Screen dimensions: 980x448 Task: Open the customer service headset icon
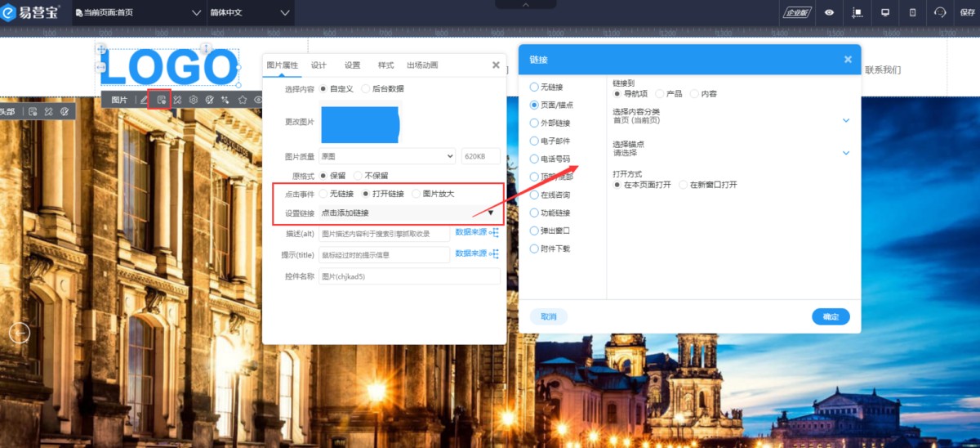(x=940, y=12)
